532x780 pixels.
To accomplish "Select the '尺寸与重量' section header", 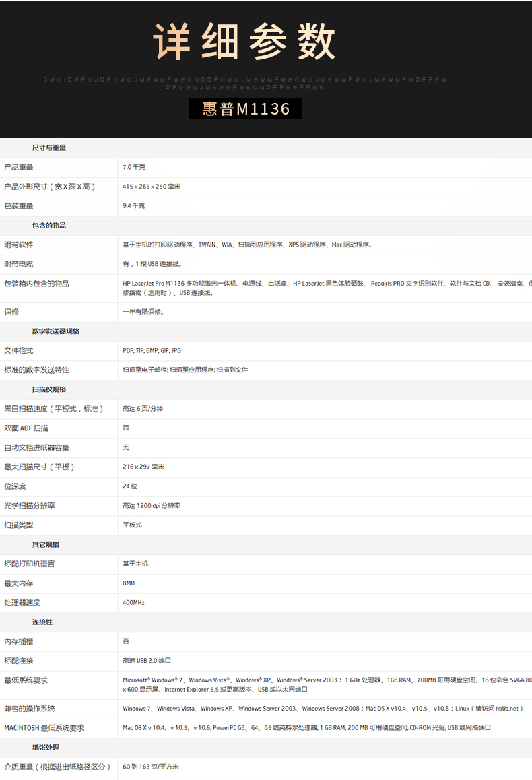I will (x=49, y=148).
